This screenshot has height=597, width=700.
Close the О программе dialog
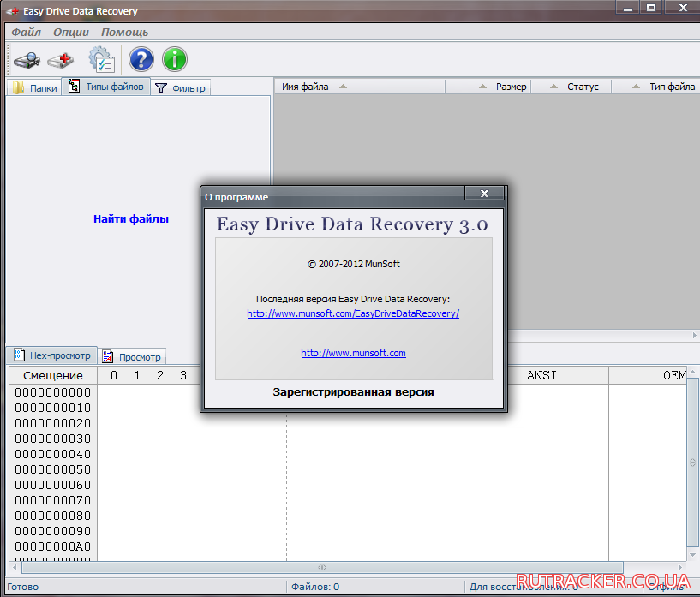pos(484,194)
